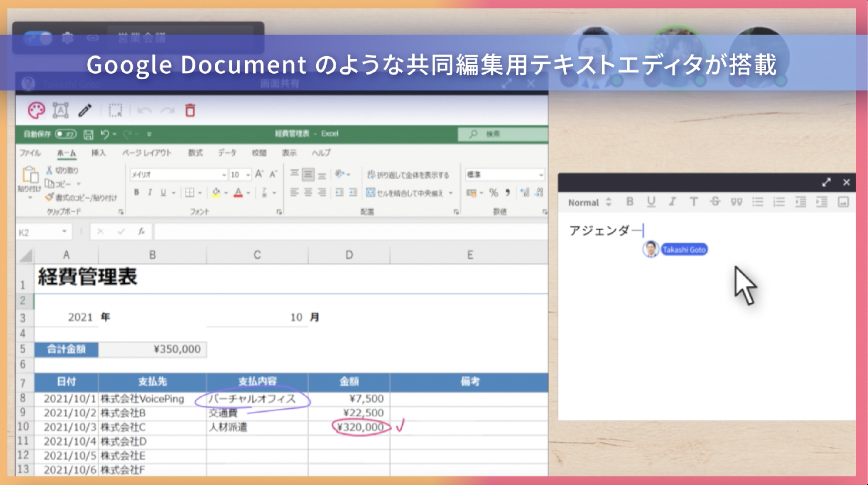
Task: Apply percent style format
Action: [494, 193]
